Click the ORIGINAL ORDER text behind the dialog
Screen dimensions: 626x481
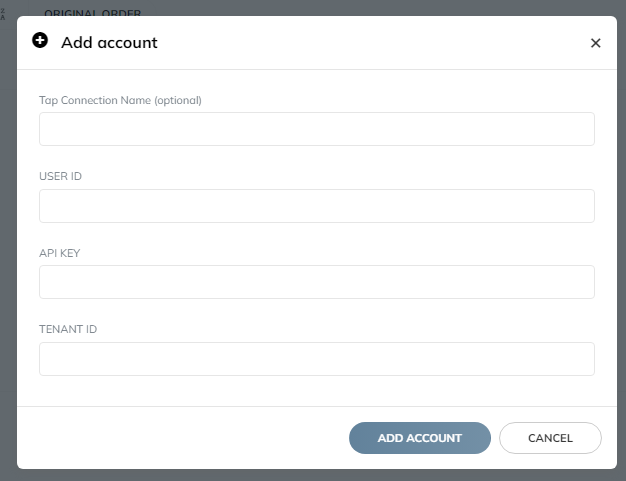click(x=93, y=13)
